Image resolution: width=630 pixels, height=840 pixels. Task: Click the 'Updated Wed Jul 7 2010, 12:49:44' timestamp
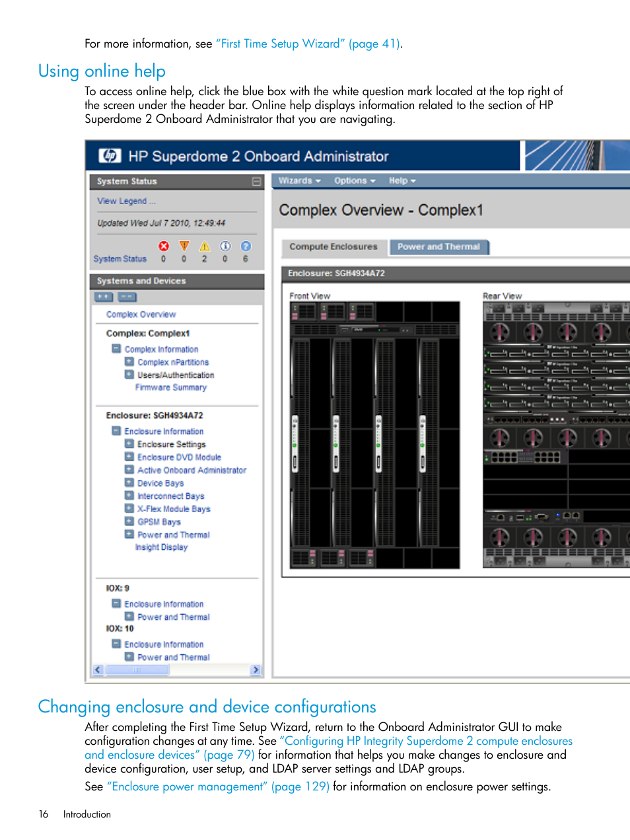click(161, 223)
